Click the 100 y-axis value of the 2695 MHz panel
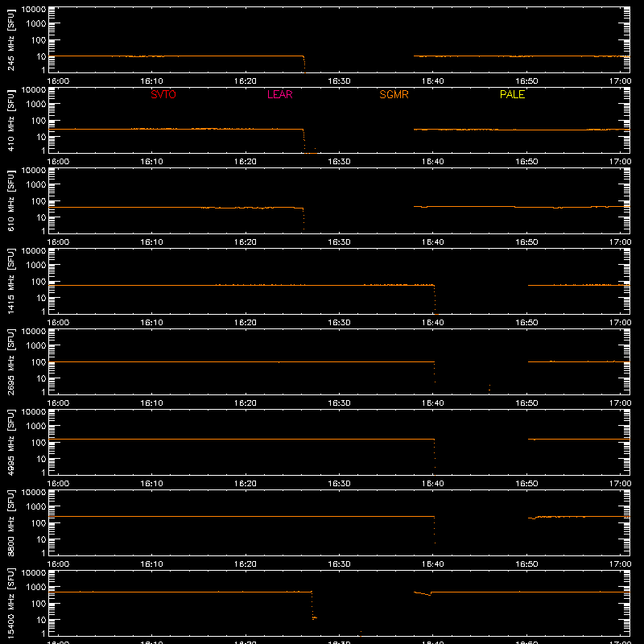The width and height of the screenshot is (644, 644). [39, 362]
